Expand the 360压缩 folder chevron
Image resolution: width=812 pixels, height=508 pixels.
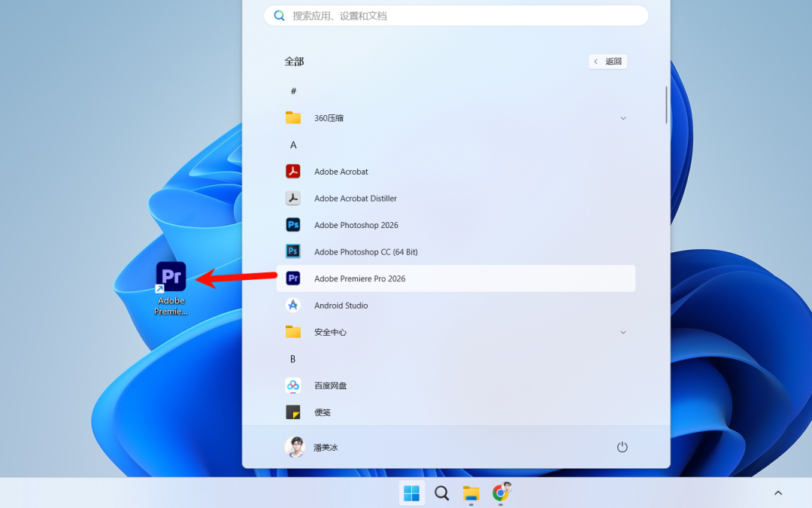tap(623, 118)
